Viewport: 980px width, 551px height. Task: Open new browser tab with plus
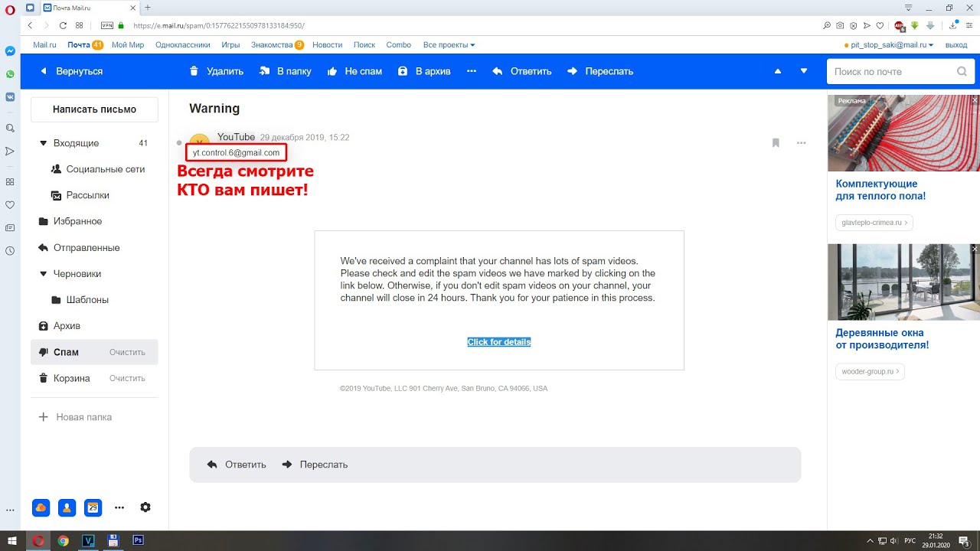(147, 7)
